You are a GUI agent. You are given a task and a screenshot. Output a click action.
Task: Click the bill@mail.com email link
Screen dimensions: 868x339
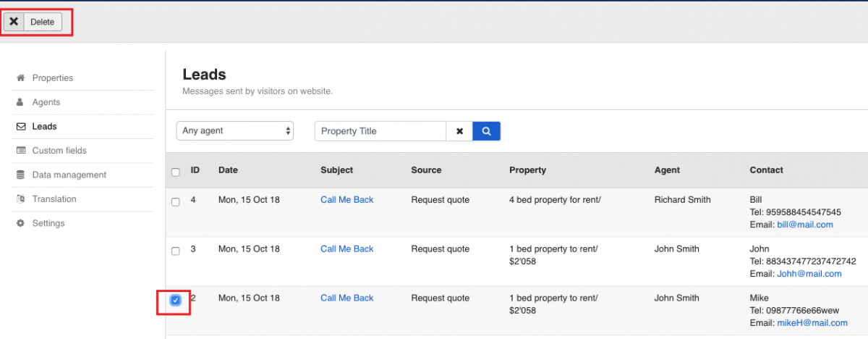[804, 225]
